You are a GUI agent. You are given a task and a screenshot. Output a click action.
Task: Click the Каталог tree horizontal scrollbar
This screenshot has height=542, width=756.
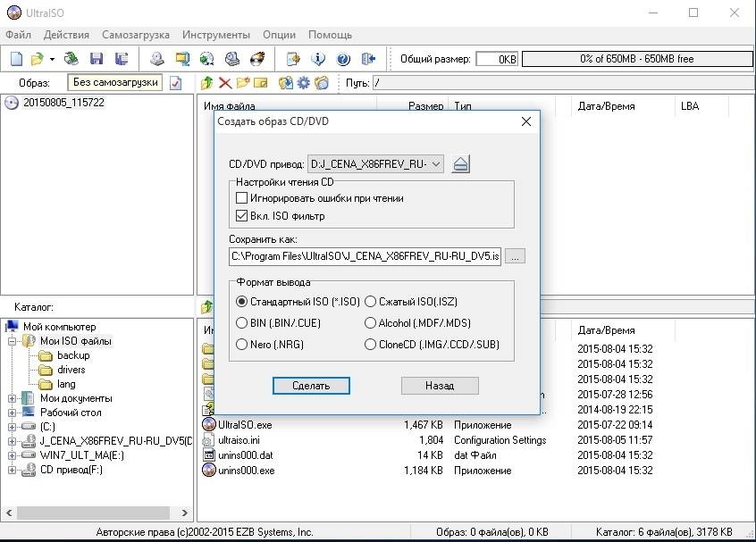coord(93,513)
